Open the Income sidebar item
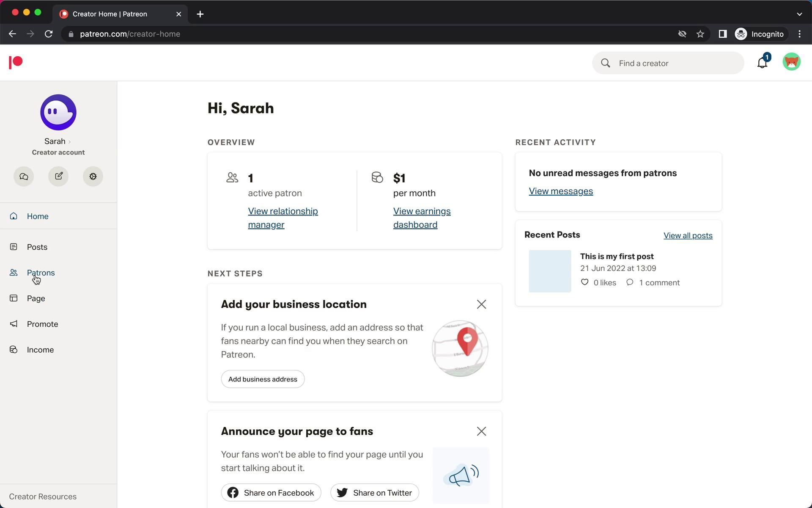 pyautogui.click(x=40, y=350)
